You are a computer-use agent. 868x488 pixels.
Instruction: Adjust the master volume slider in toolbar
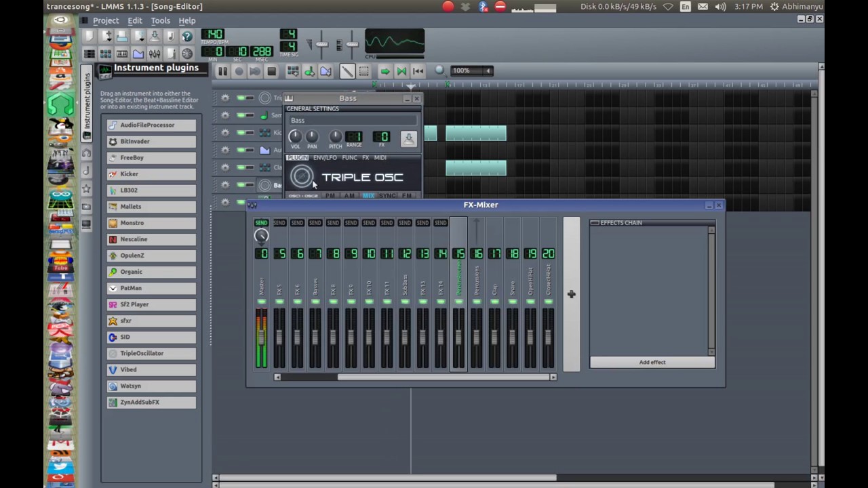[x=322, y=45]
